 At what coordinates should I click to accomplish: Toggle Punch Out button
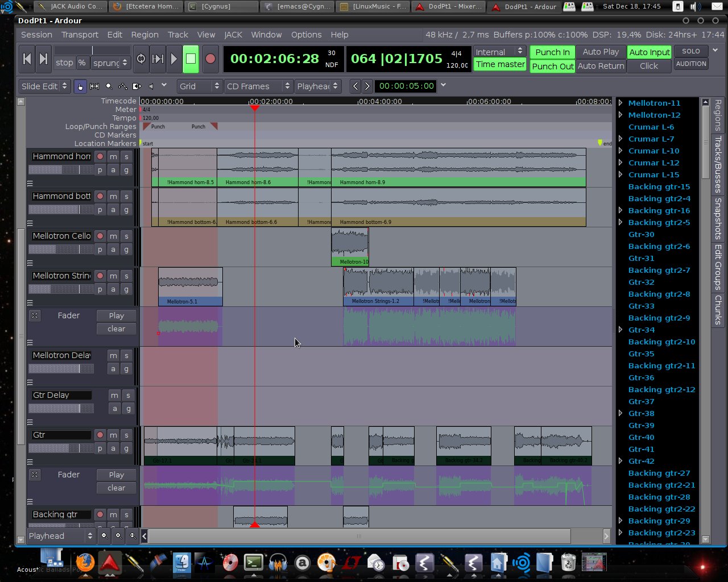click(x=552, y=66)
